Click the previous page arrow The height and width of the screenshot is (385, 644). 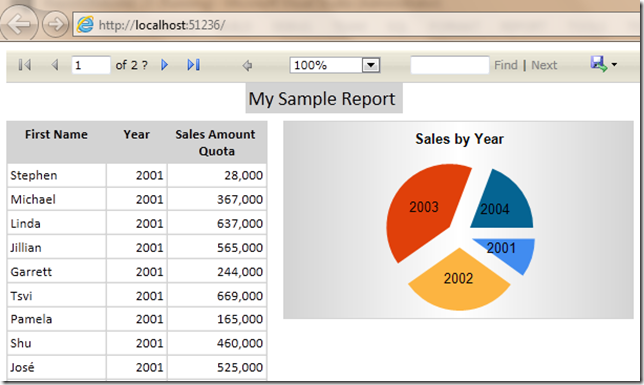click(x=55, y=65)
